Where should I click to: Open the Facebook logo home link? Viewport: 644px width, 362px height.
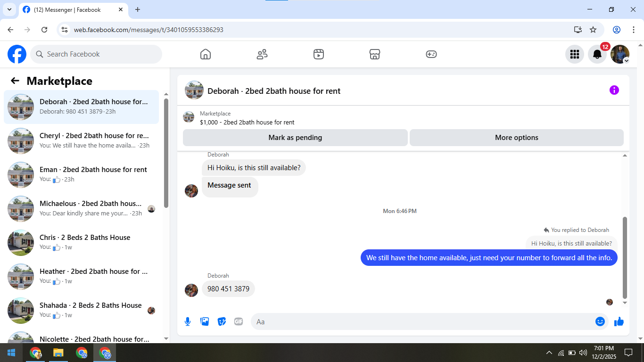17,54
